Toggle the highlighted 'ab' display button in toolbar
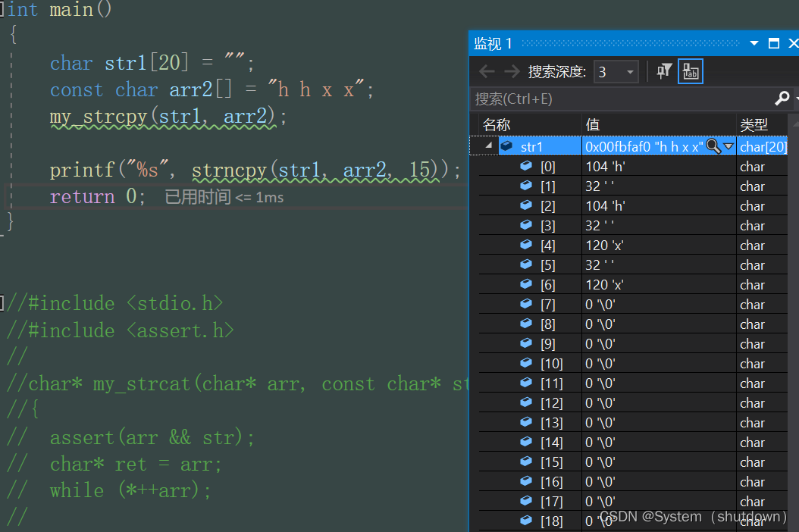799x532 pixels. (x=690, y=72)
